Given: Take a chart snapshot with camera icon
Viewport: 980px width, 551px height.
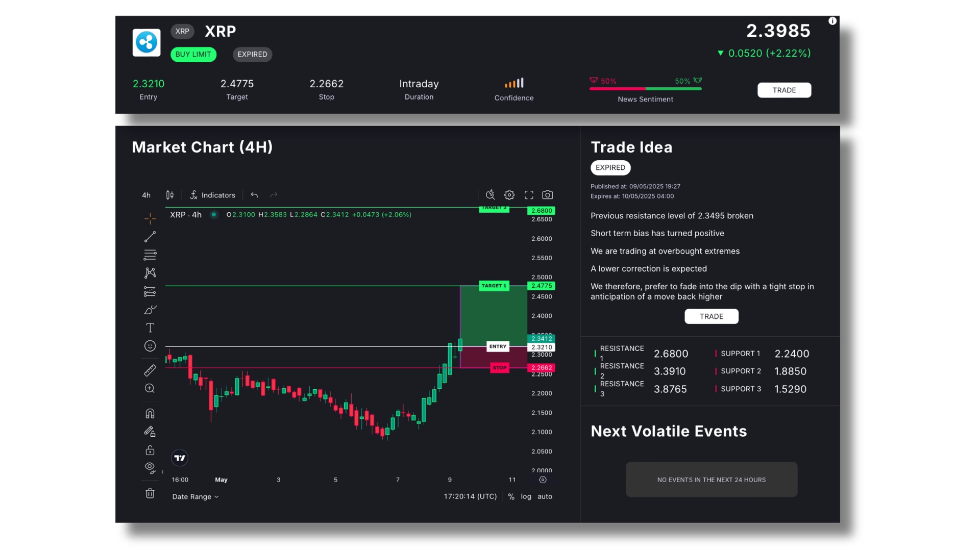Looking at the screenshot, I should pyautogui.click(x=547, y=195).
